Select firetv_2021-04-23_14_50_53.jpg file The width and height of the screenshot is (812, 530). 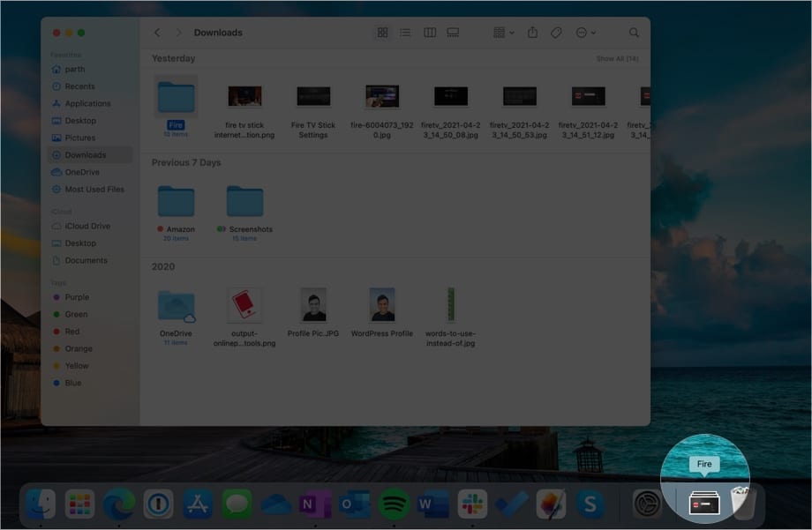[x=519, y=96]
